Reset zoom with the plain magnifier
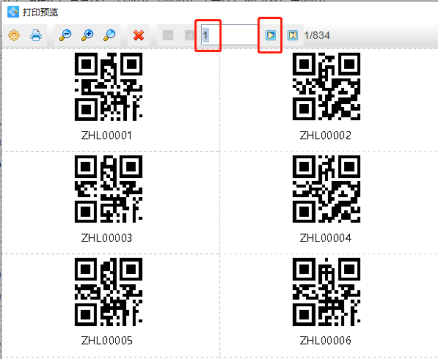This screenshot has width=438, height=360. coord(109,35)
